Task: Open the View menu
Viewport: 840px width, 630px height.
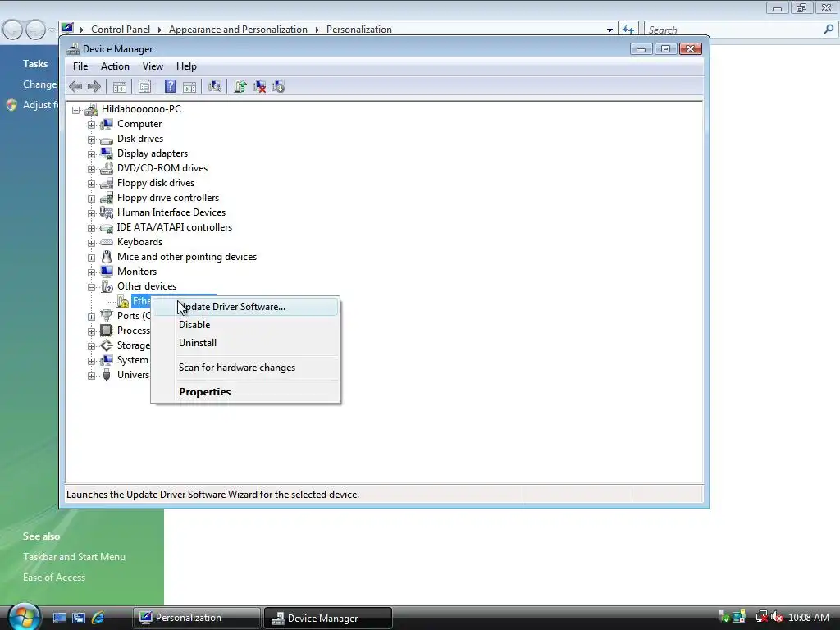Action: 153,66
